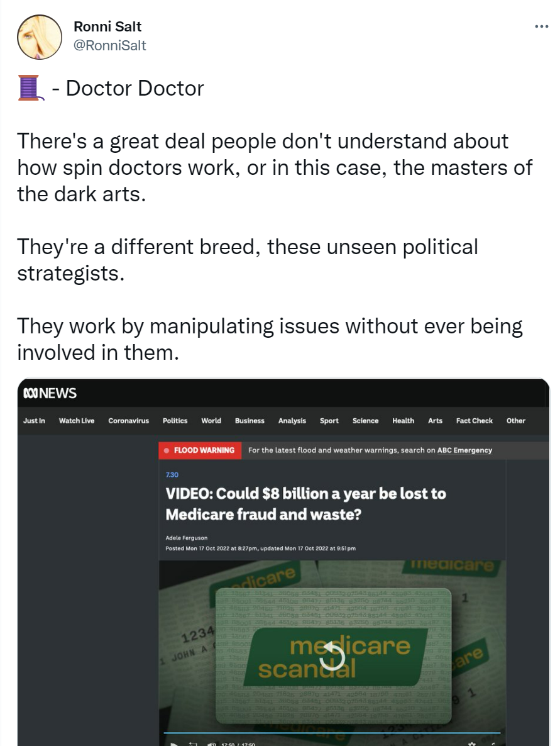The image size is (560, 746).
Task: Navigate to the Business section
Action: click(250, 421)
